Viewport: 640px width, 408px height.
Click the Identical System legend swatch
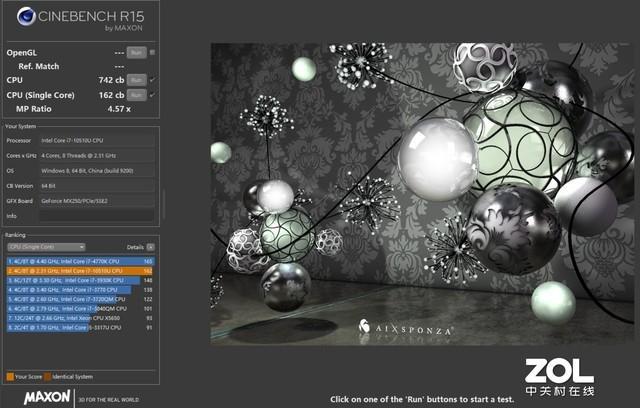click(48, 377)
